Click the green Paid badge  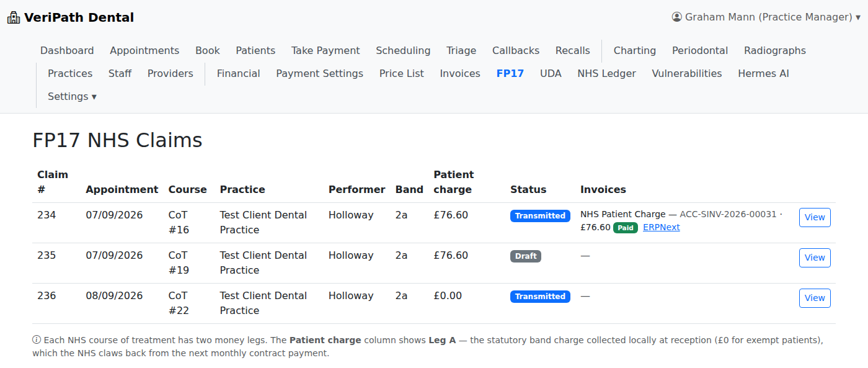(626, 228)
